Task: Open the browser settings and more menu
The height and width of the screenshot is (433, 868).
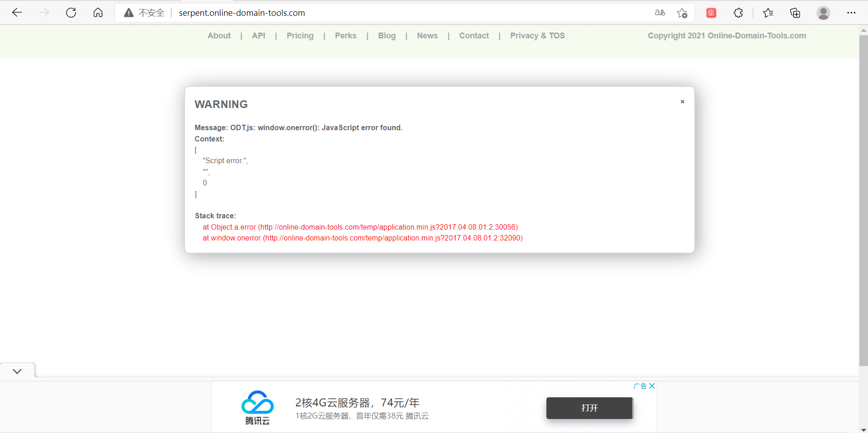Action: (x=851, y=13)
